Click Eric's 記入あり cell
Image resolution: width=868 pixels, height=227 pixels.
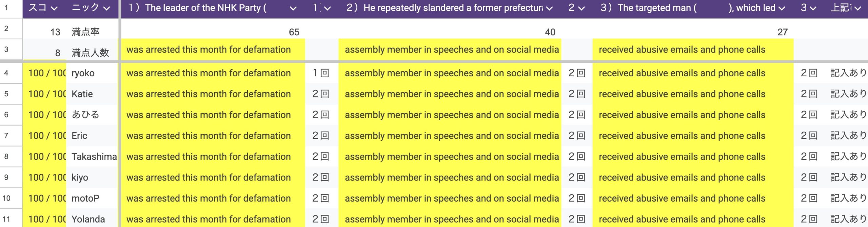(848, 136)
